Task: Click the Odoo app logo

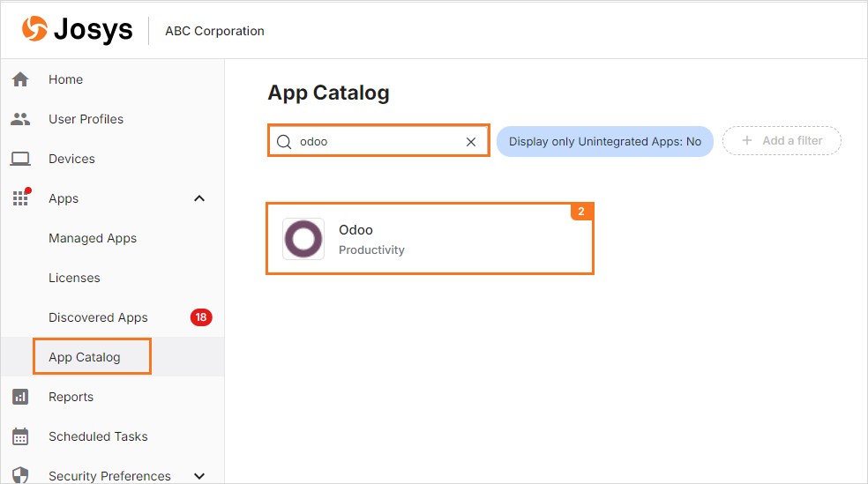Action: pyautogui.click(x=303, y=239)
